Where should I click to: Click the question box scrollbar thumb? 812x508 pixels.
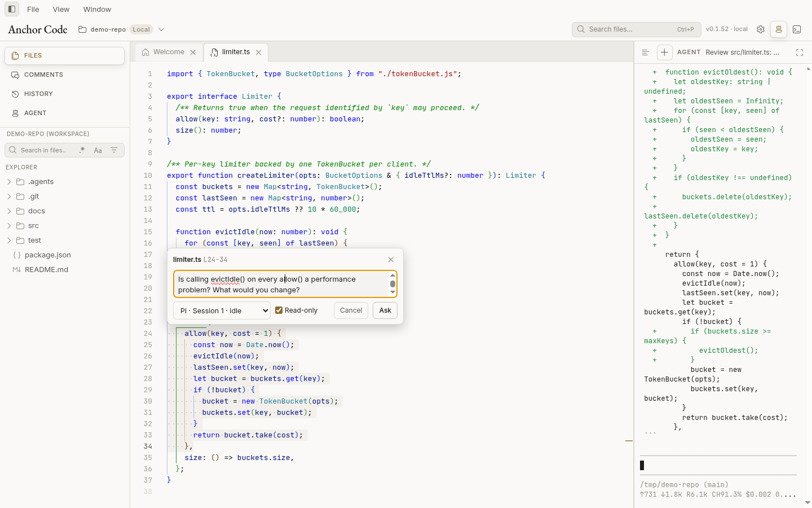(x=392, y=283)
